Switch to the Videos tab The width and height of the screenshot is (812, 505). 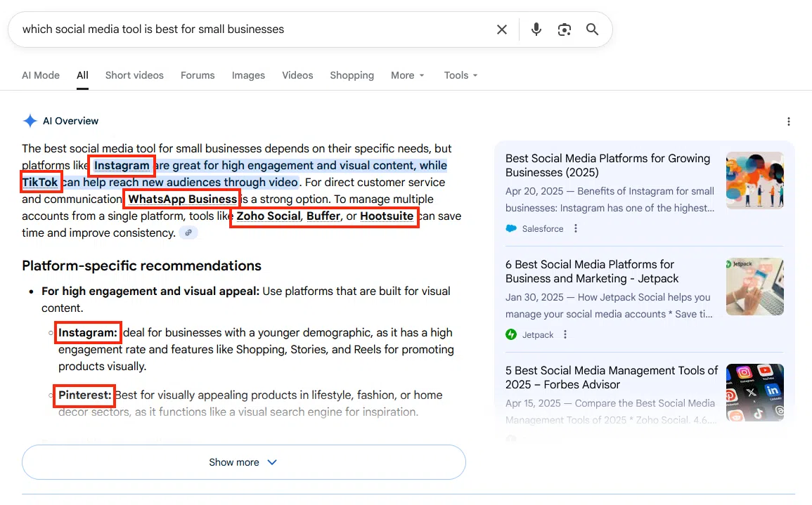[297, 76]
